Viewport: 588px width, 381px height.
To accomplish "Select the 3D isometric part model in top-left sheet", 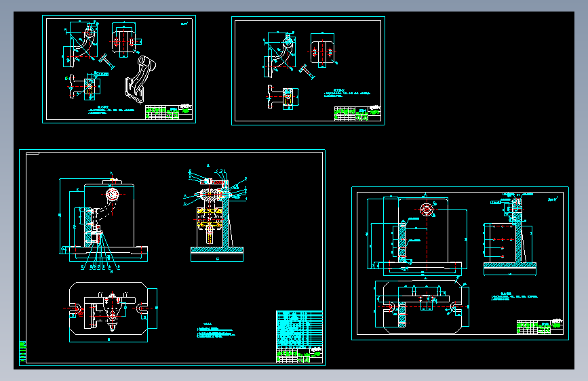I will tap(140, 79).
